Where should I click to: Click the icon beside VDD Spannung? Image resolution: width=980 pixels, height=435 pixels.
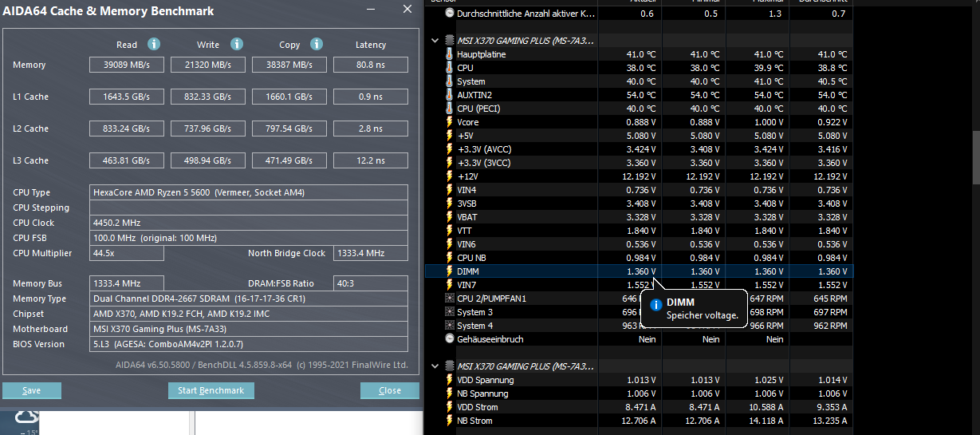449,380
